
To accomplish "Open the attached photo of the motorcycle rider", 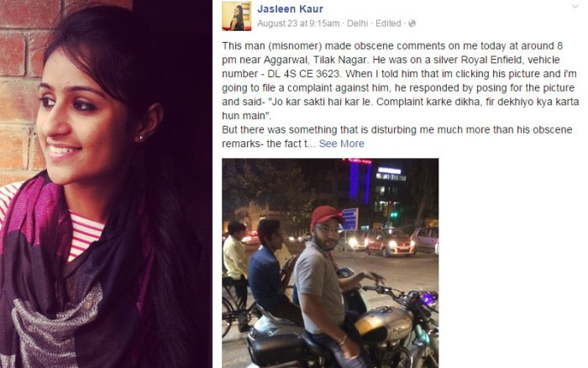I will pos(330,263).
